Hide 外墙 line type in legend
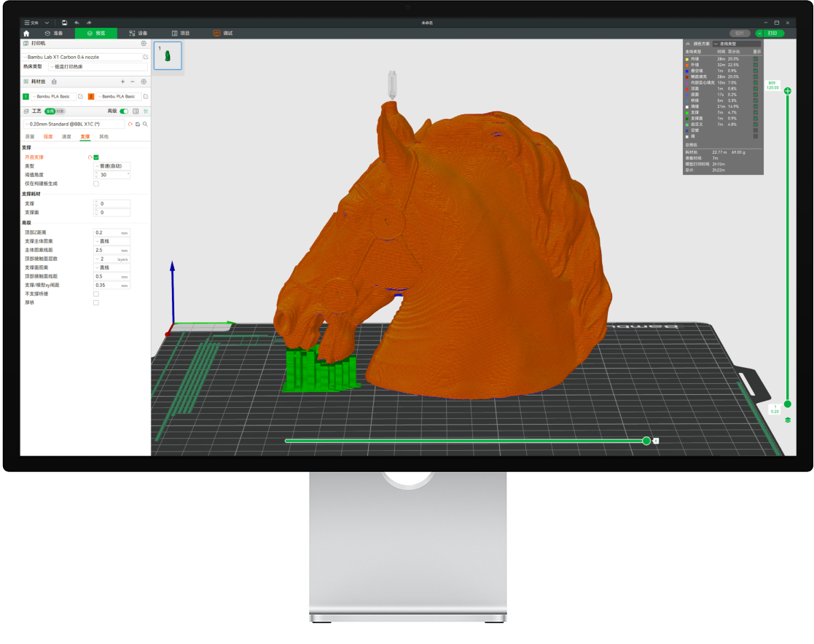 (755, 65)
